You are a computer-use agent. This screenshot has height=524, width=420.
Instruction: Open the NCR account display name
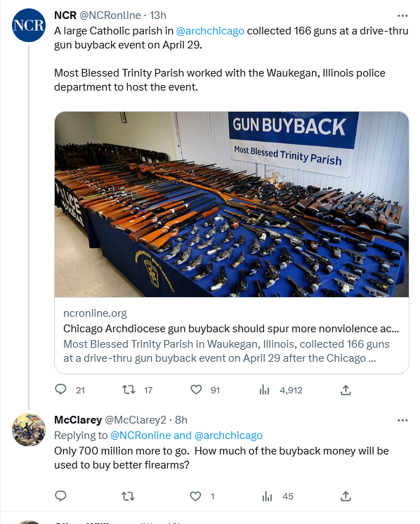pyautogui.click(x=65, y=15)
